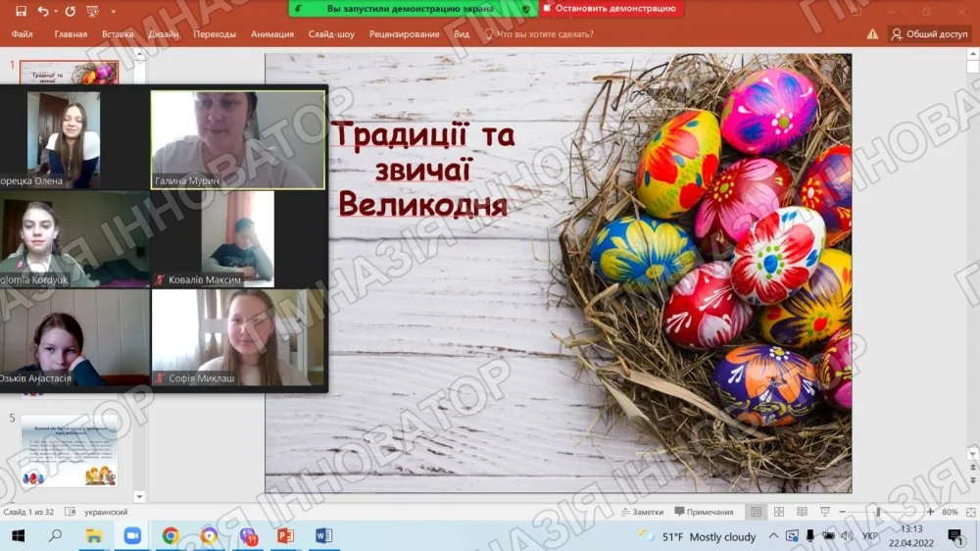Select Галина Мурин video tile
The image size is (980, 551).
238,139
